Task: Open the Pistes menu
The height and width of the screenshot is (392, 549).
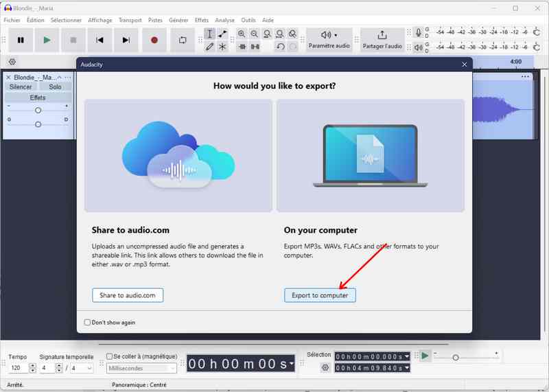Action: 155,21
